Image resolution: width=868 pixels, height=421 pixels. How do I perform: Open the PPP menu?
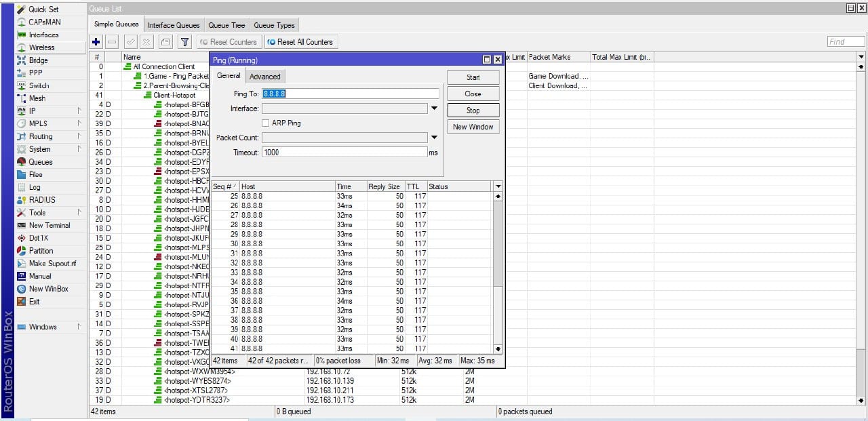pos(35,73)
